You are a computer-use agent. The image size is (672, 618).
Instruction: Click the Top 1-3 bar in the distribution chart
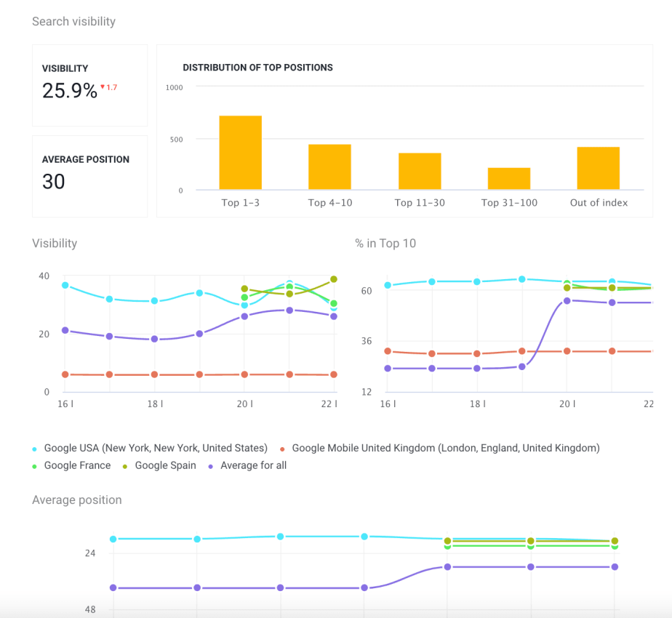[x=241, y=153]
